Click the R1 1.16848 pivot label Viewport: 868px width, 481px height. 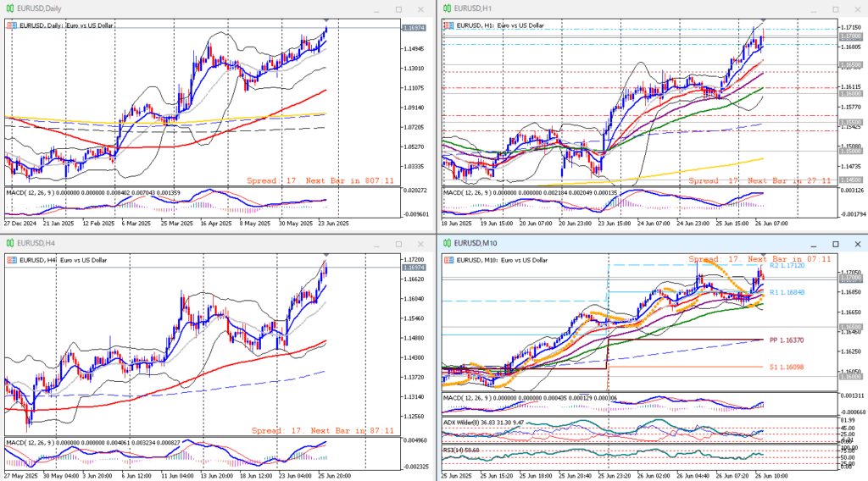click(787, 292)
